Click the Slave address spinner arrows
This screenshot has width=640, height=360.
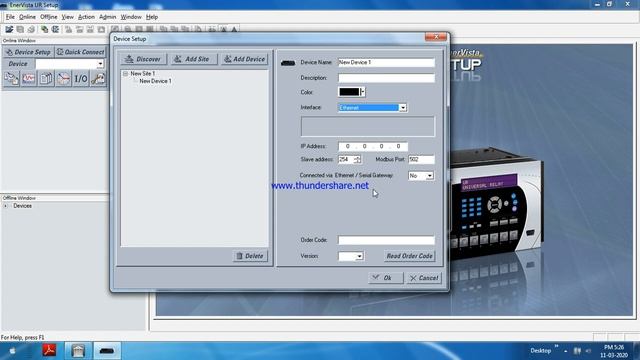tap(357, 159)
